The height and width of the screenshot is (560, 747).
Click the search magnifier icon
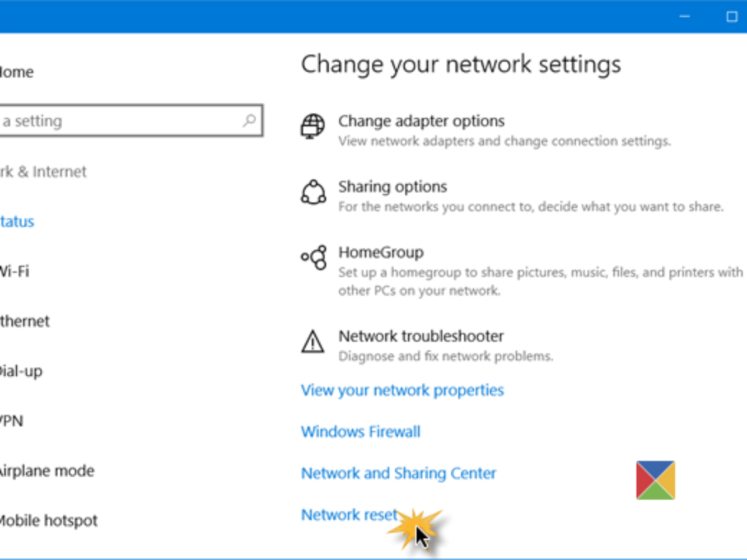[250, 120]
